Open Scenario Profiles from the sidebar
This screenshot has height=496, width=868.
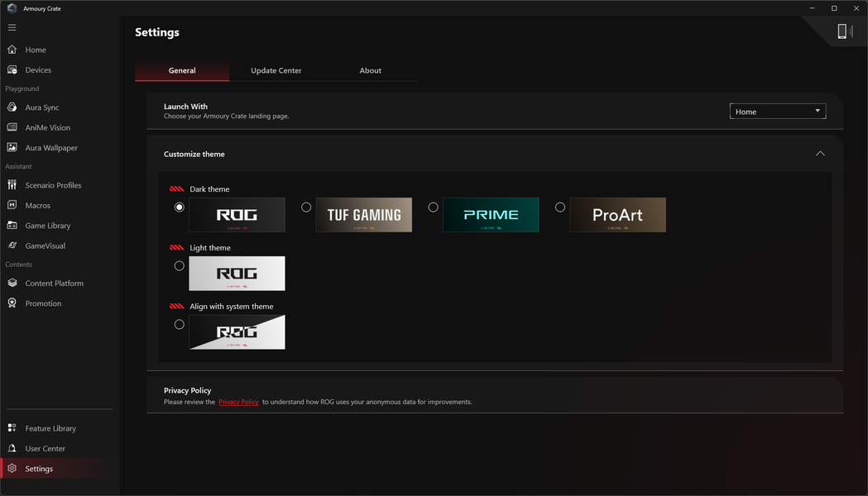[x=53, y=185]
